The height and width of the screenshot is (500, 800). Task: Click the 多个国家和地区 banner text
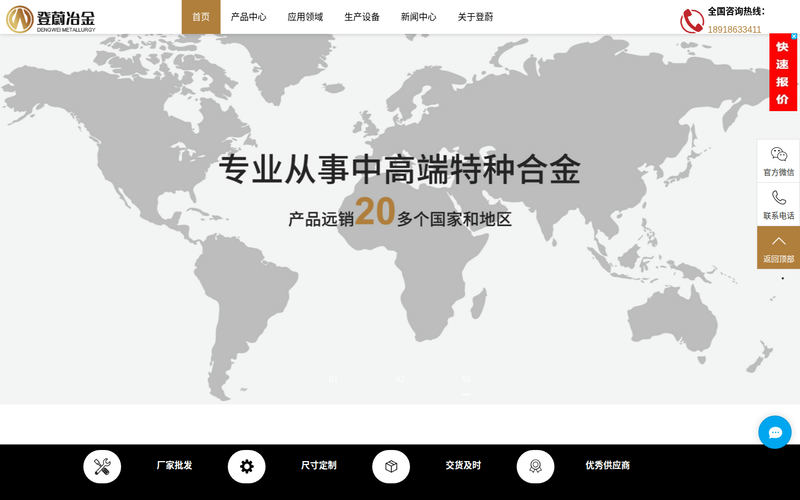coord(454,219)
